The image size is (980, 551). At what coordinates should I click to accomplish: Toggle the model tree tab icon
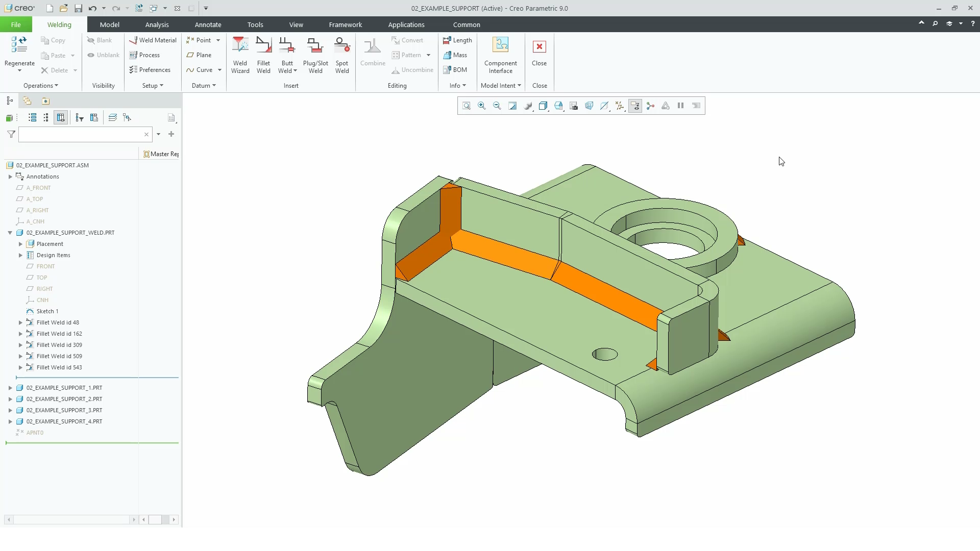pos(10,101)
